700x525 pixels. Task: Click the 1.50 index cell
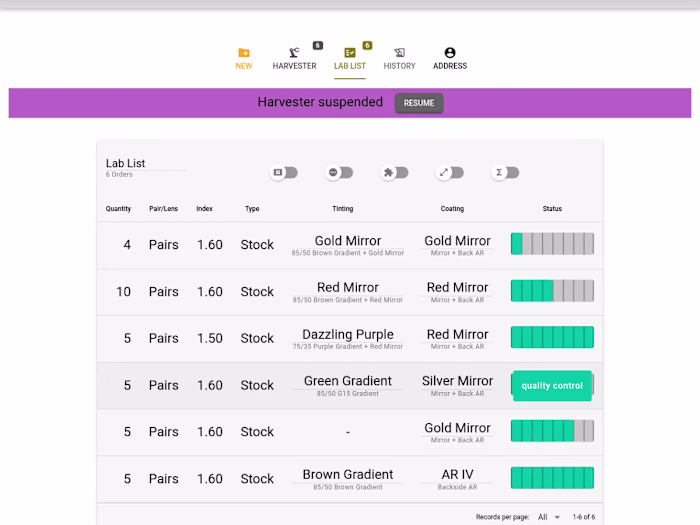point(210,338)
